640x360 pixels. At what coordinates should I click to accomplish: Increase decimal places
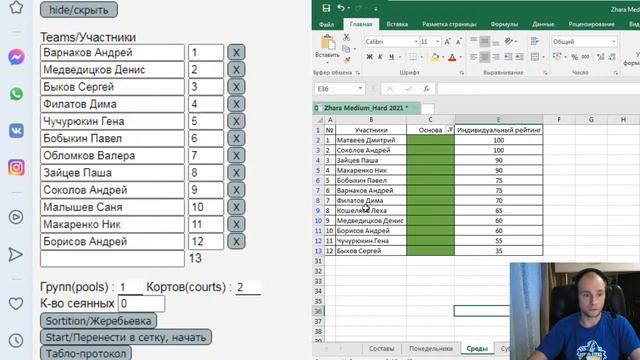[600, 57]
